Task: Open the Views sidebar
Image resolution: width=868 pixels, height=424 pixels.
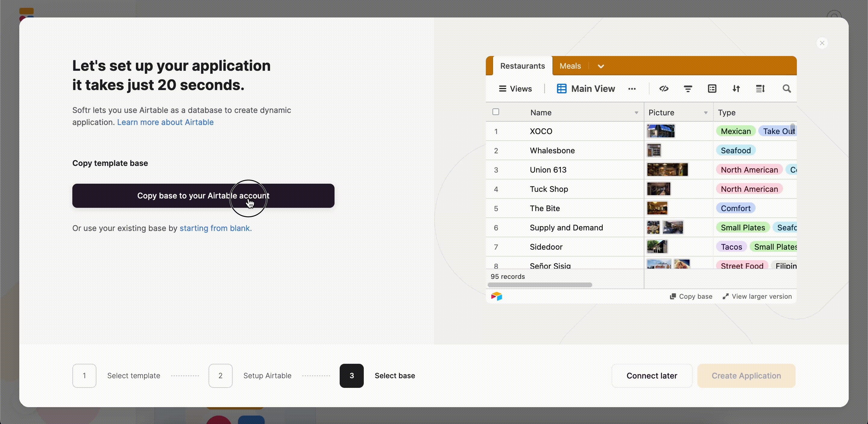Action: [x=516, y=89]
